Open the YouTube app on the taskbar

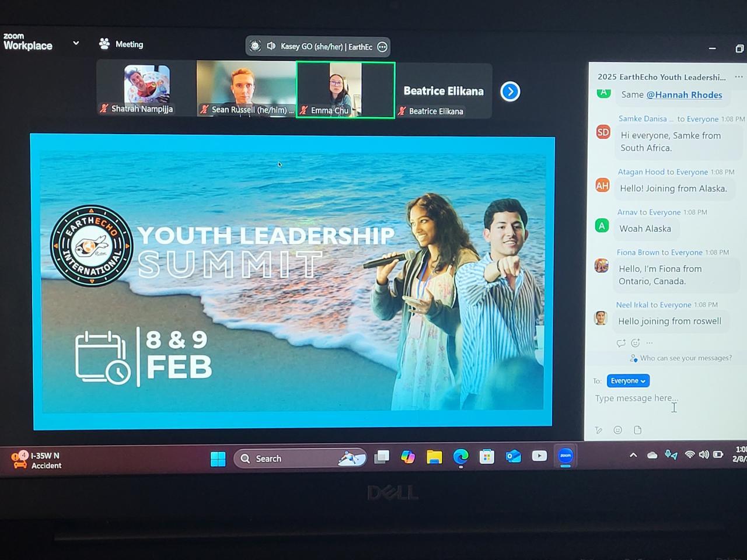pyautogui.click(x=539, y=456)
